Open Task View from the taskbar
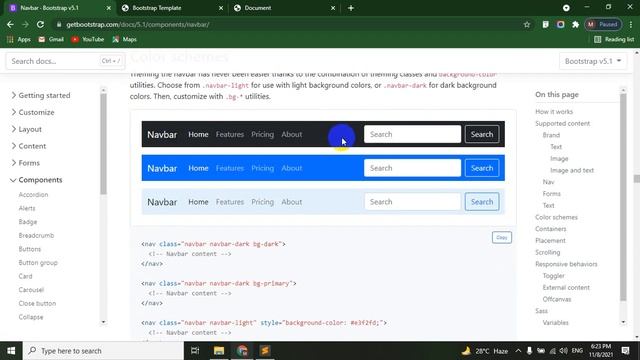Image resolution: width=640 pixels, height=360 pixels. click(195, 351)
